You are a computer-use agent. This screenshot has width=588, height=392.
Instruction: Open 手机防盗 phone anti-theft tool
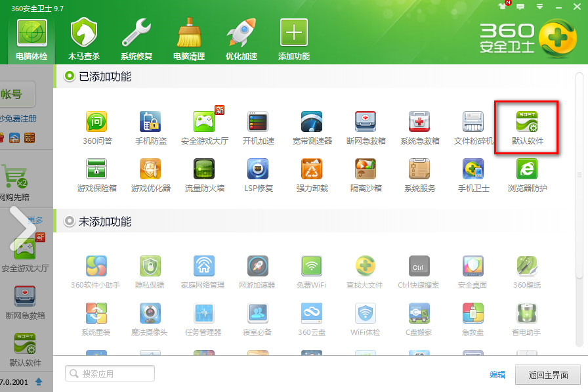click(150, 125)
